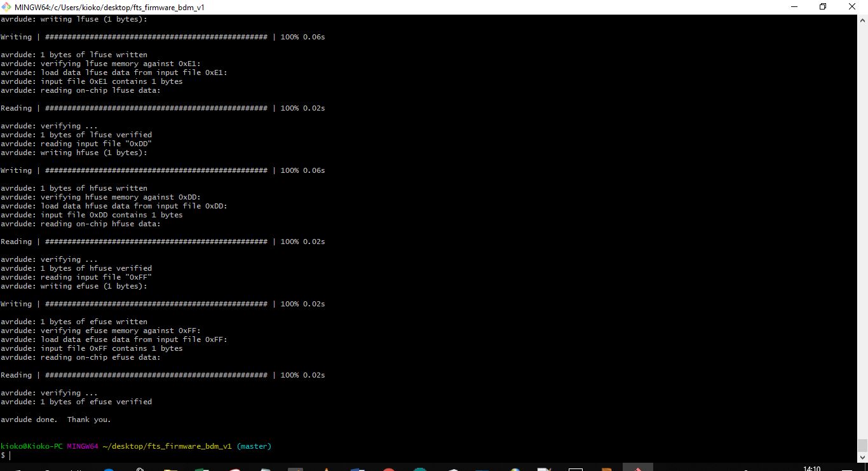This screenshot has height=471, width=868.
Task: Click "1 bytes of lfuse written" line
Action: click(x=74, y=55)
